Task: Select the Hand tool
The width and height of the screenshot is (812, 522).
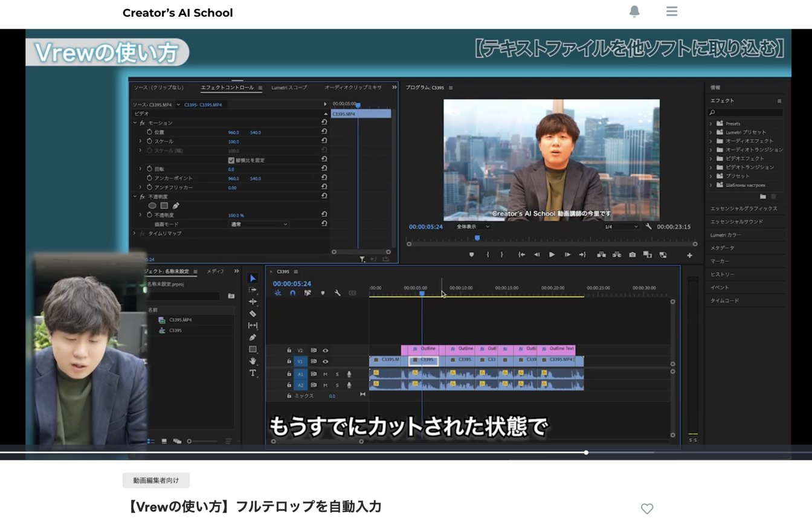Action: 253,361
